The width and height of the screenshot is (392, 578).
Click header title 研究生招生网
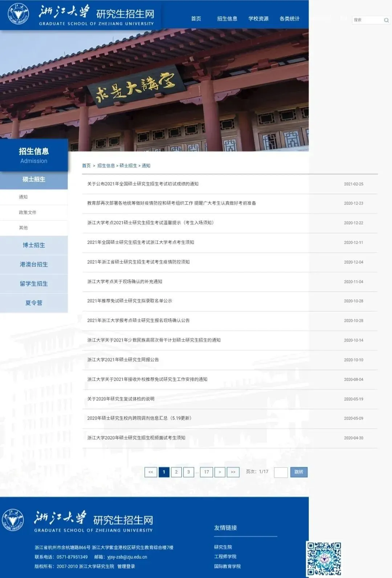(125, 14)
